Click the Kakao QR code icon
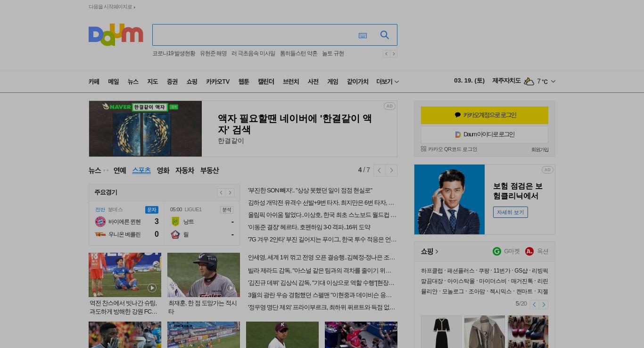This screenshot has width=644, height=348. tap(423, 149)
